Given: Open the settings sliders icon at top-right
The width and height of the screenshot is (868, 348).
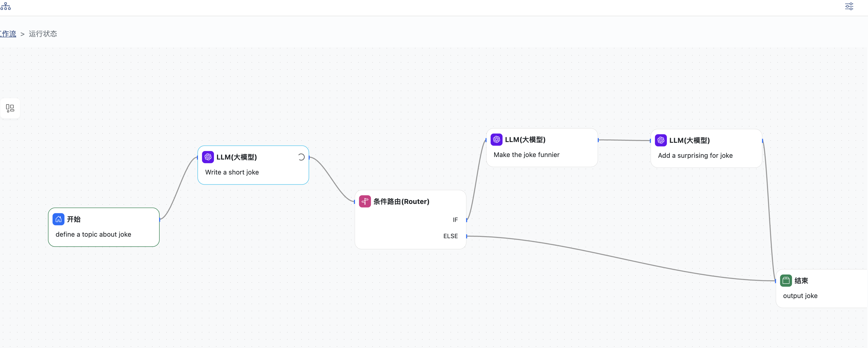Looking at the screenshot, I should coord(849,6).
